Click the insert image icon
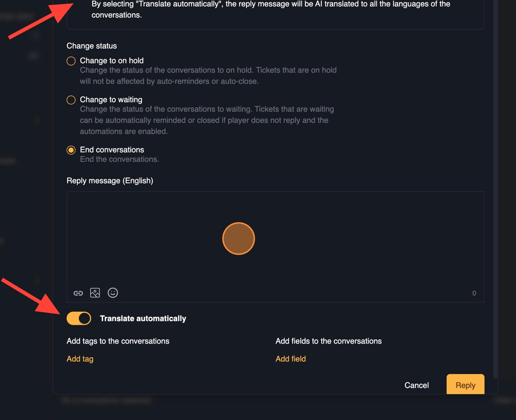516x420 pixels. pos(95,293)
